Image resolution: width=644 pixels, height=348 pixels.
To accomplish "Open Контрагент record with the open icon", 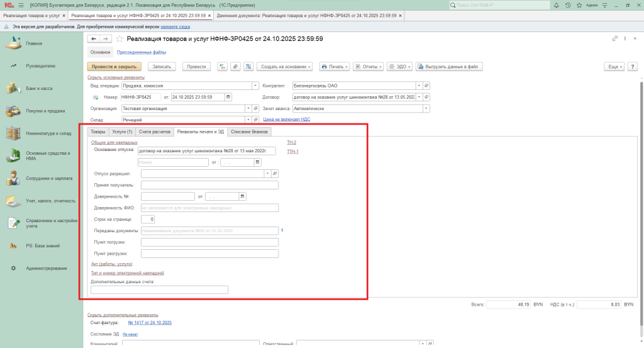I will tap(426, 86).
